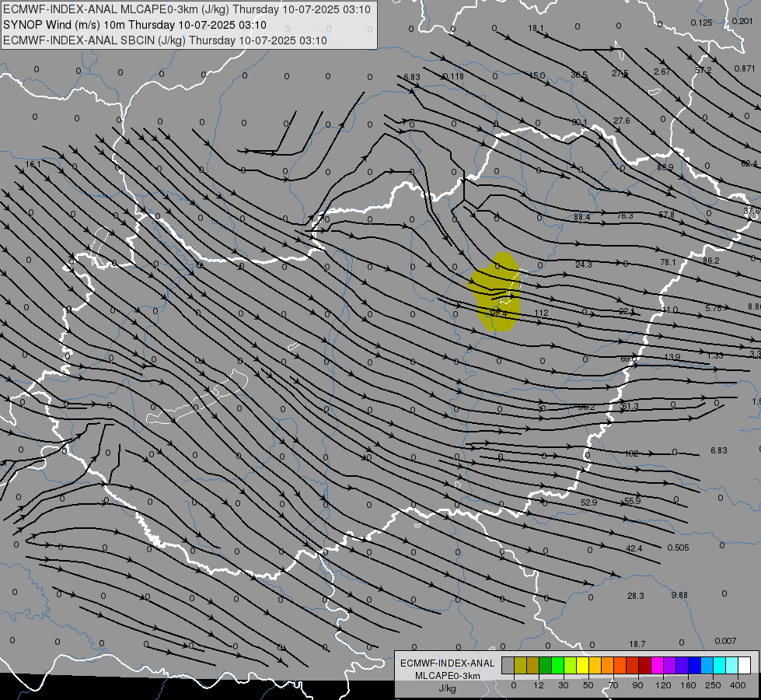761x700 pixels.
Task: Click the legend tick label '12'
Action: pyautogui.click(x=539, y=685)
